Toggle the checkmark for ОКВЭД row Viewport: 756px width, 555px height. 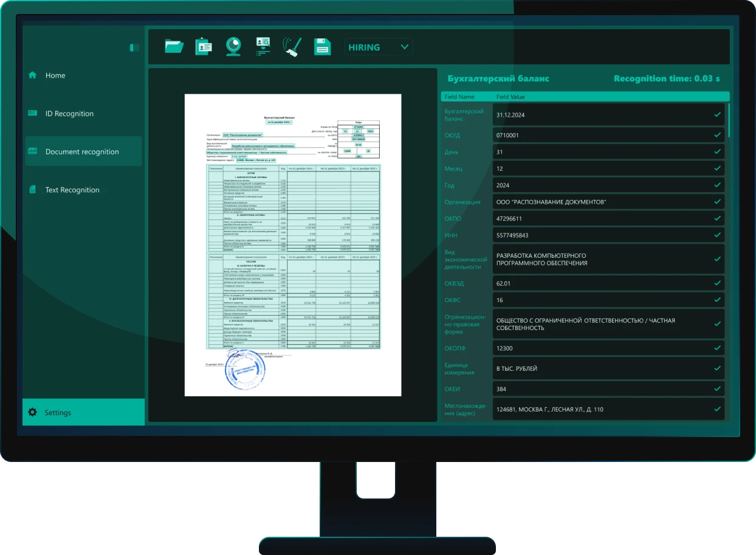(x=718, y=283)
